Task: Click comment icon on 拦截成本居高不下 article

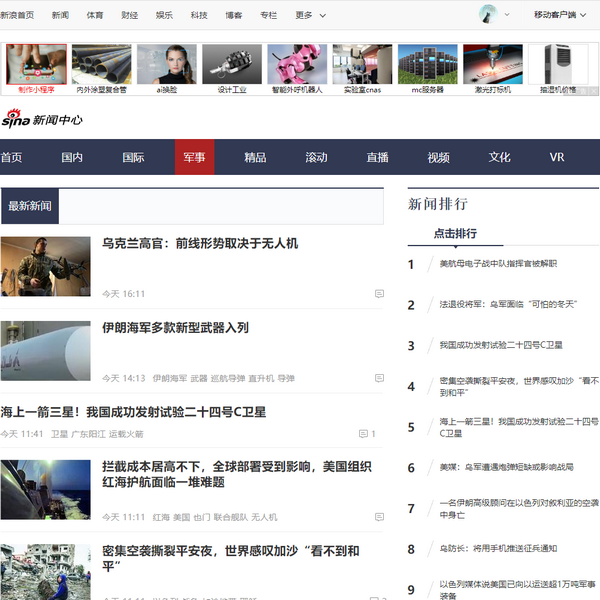Action: click(x=379, y=517)
